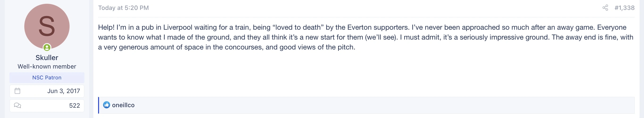Click the Today at 5:20 PM timestamp

click(123, 8)
